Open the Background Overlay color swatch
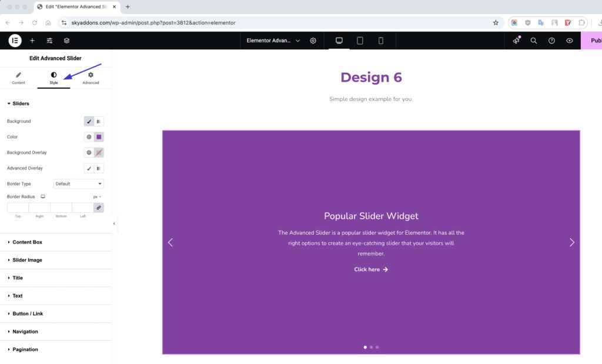Viewport: 602px width, 364px height. tap(99, 152)
